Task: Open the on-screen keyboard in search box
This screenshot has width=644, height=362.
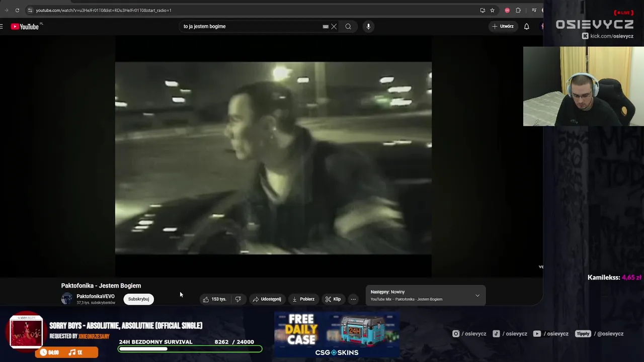Action: click(x=326, y=27)
